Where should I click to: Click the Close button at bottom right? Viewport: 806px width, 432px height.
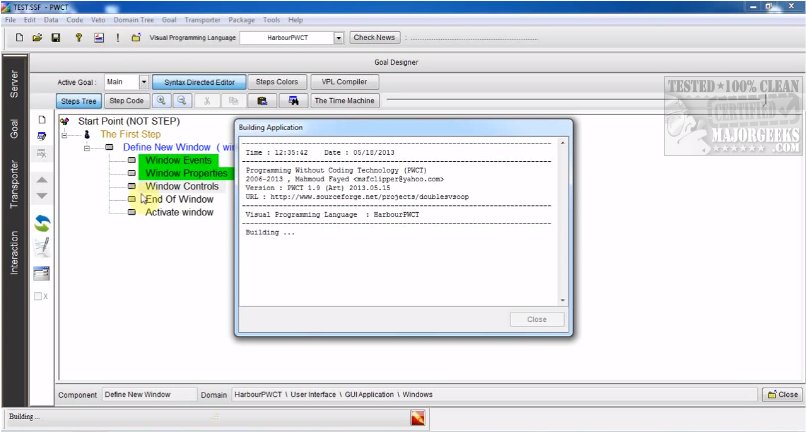coord(782,394)
